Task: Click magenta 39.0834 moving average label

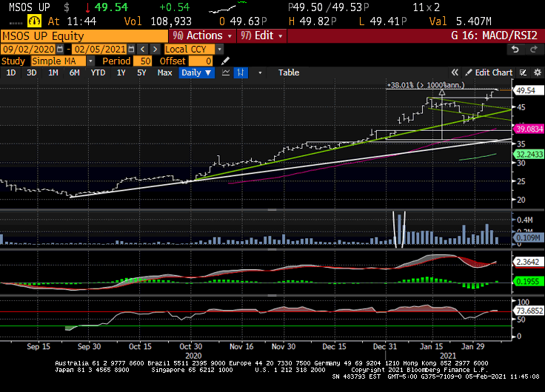Action: (x=529, y=129)
